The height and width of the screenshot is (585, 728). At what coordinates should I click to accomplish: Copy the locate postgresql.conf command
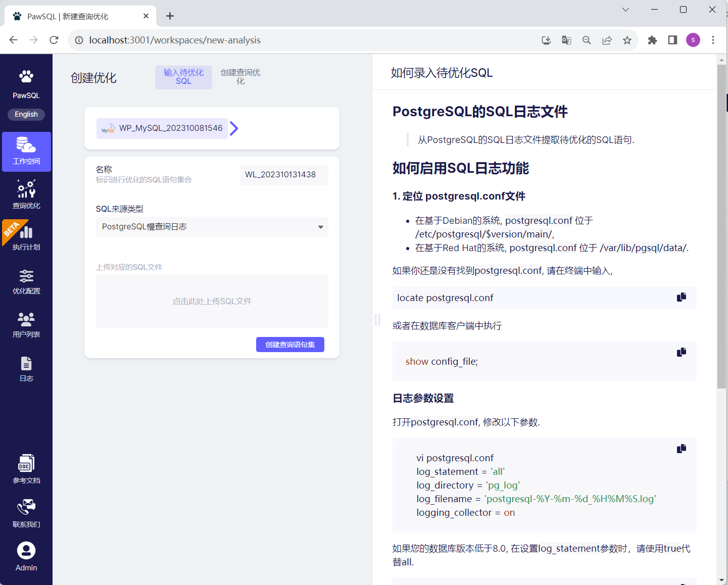(681, 297)
